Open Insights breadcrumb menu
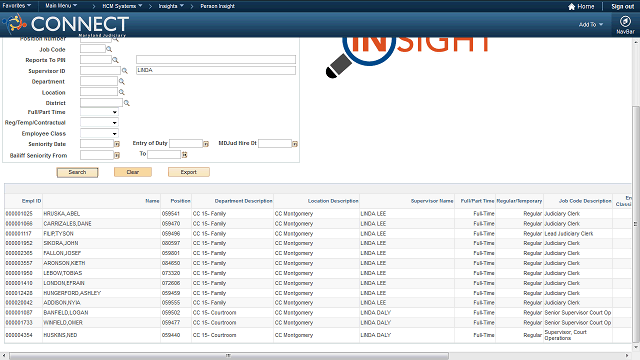Image resolution: width=640 pixels, height=360 pixels. [x=171, y=6]
